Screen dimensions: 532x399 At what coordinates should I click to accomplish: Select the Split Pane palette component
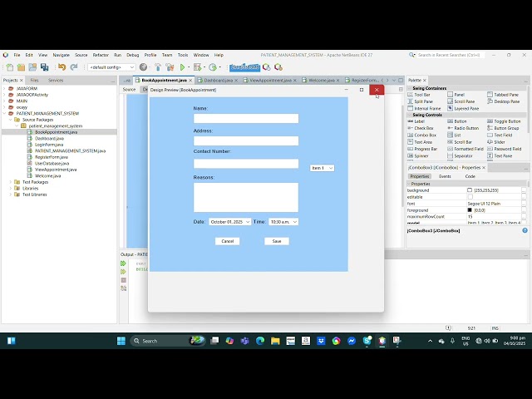coord(420,101)
